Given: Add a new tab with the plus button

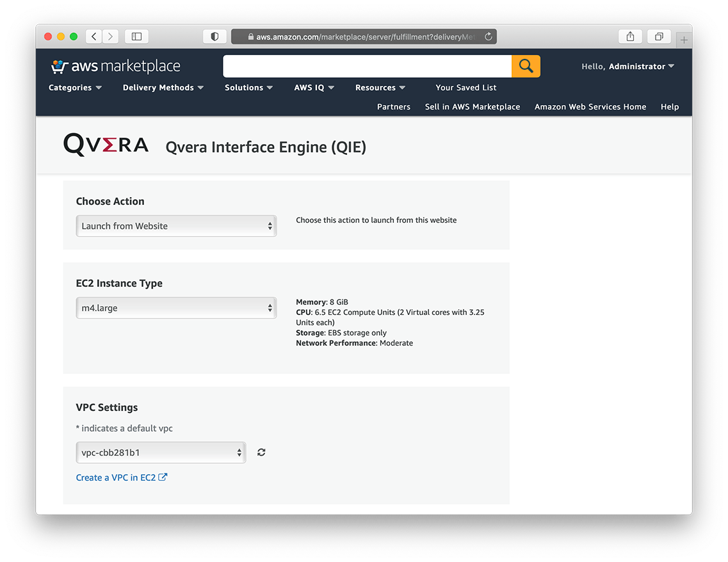Looking at the screenshot, I should [x=684, y=40].
